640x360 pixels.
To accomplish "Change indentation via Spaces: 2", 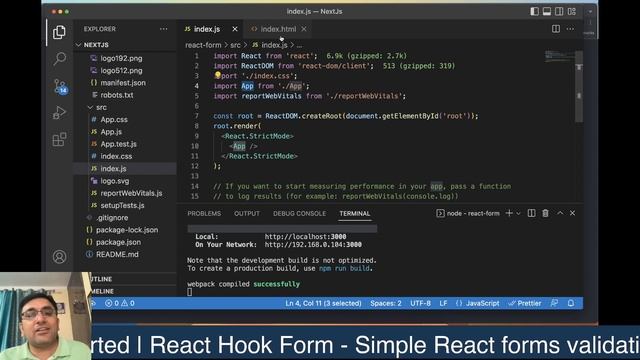I will 386,303.
